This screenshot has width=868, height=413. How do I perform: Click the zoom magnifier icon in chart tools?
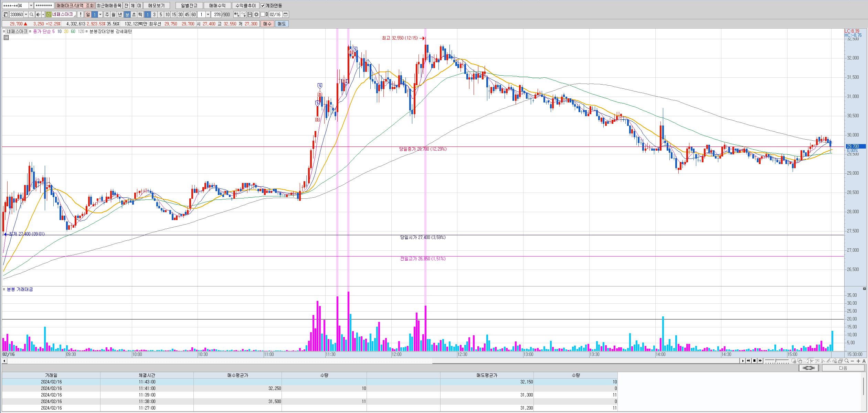[x=846, y=361]
